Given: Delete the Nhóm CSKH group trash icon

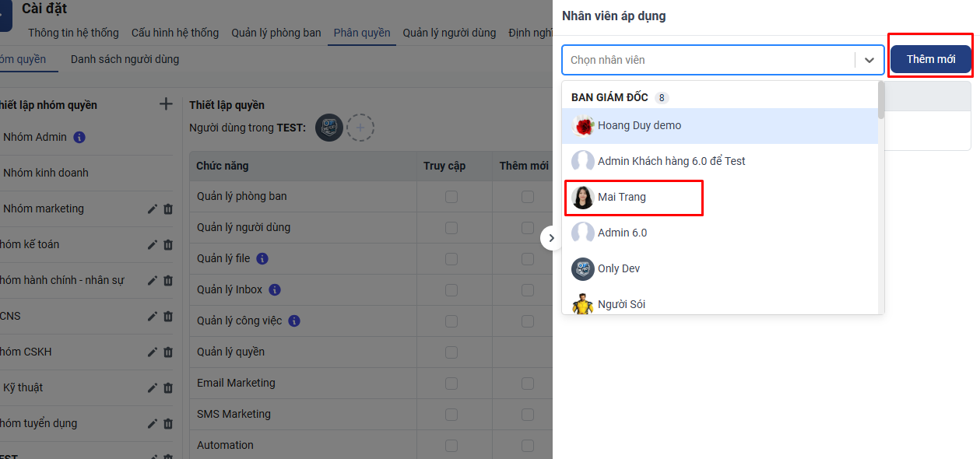Looking at the screenshot, I should (x=168, y=352).
